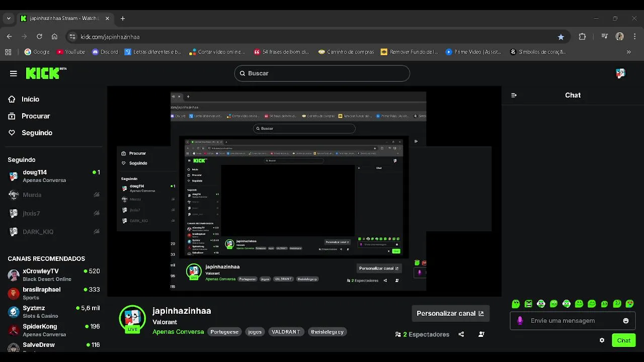Click the purple microphone icon in chat
The width and height of the screenshot is (644, 362).
click(x=520, y=321)
